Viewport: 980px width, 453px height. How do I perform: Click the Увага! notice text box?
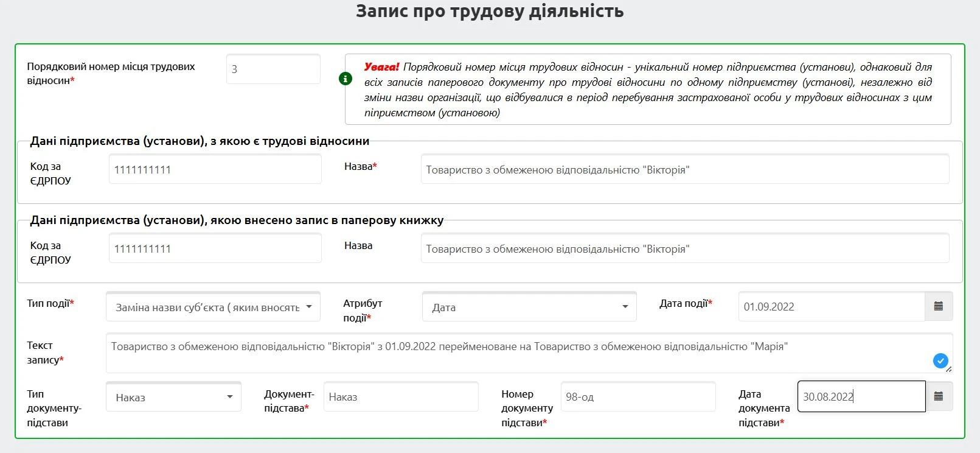pos(648,90)
